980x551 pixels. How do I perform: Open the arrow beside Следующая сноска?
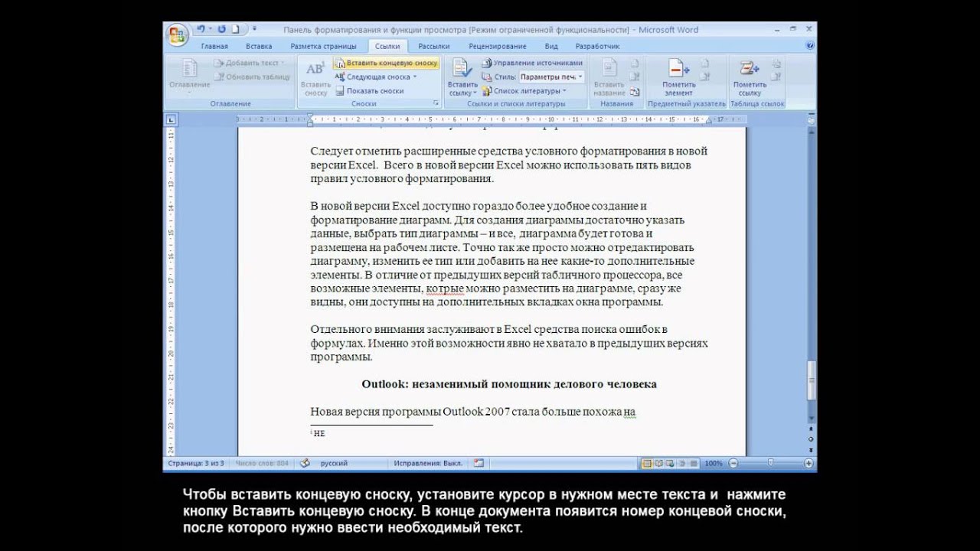click(415, 77)
